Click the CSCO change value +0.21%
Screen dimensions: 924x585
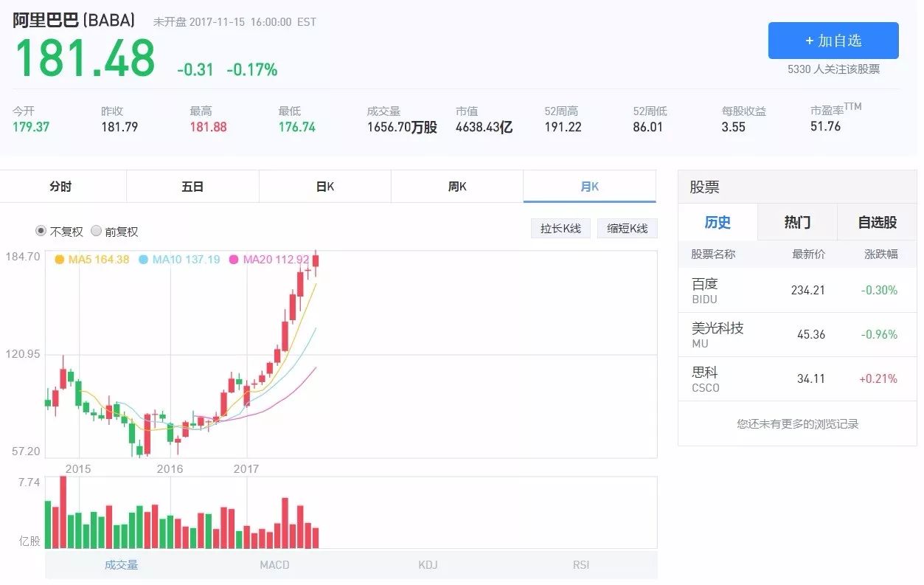point(878,379)
